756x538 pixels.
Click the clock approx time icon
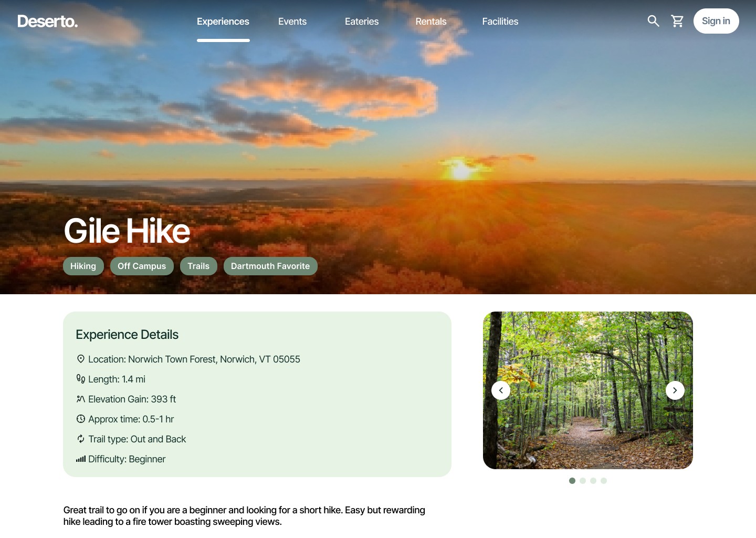[81, 419]
